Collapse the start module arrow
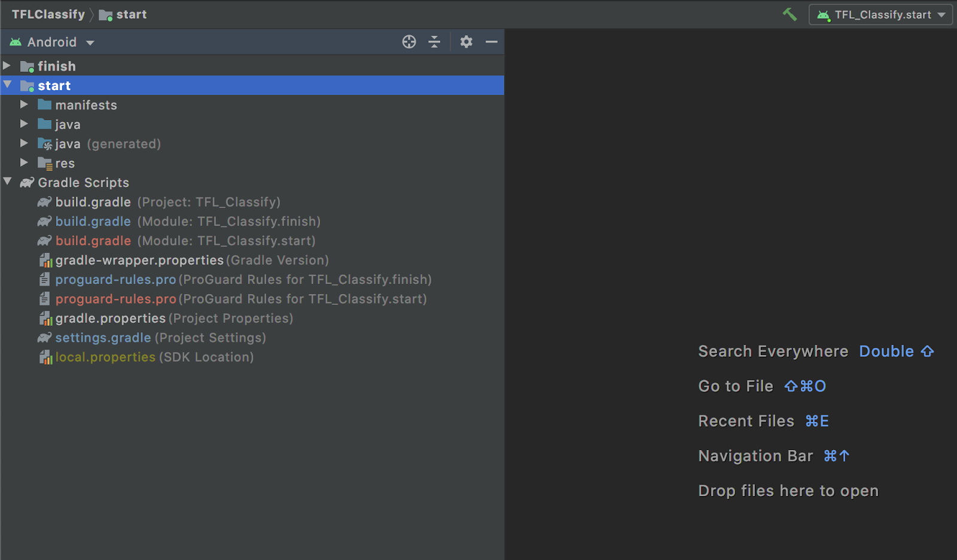Screen dimensions: 957x560 pos(8,85)
